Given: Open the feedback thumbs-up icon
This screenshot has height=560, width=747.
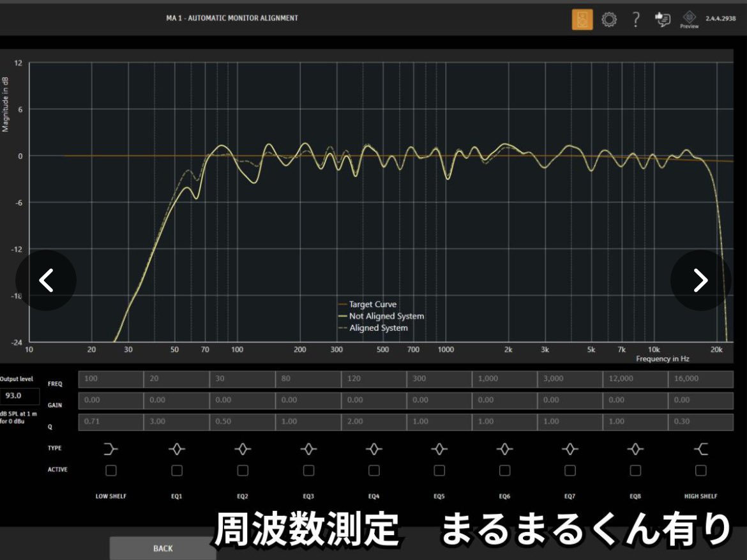Looking at the screenshot, I should 662,20.
